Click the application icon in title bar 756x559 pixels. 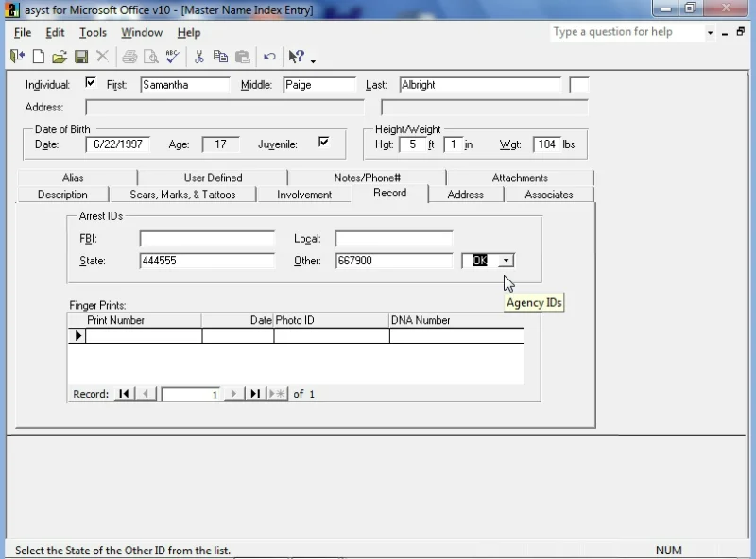(x=13, y=9)
